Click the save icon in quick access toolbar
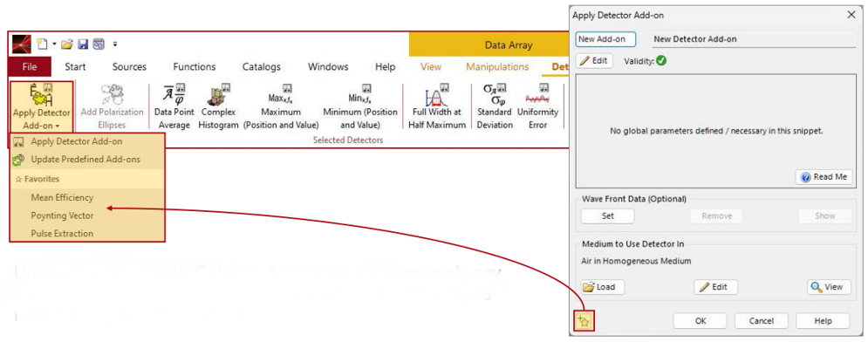Screen dimensions: 868x342 [x=83, y=44]
